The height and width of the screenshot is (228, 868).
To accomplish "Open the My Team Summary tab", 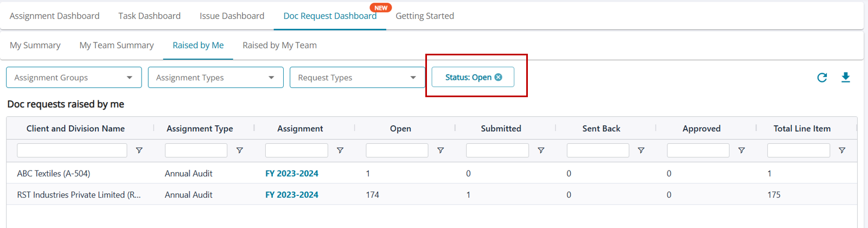I will [x=117, y=45].
